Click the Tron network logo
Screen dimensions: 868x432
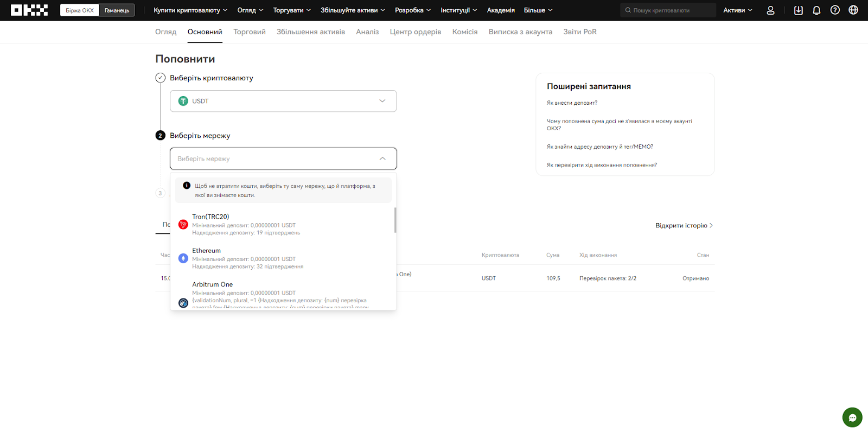click(183, 225)
